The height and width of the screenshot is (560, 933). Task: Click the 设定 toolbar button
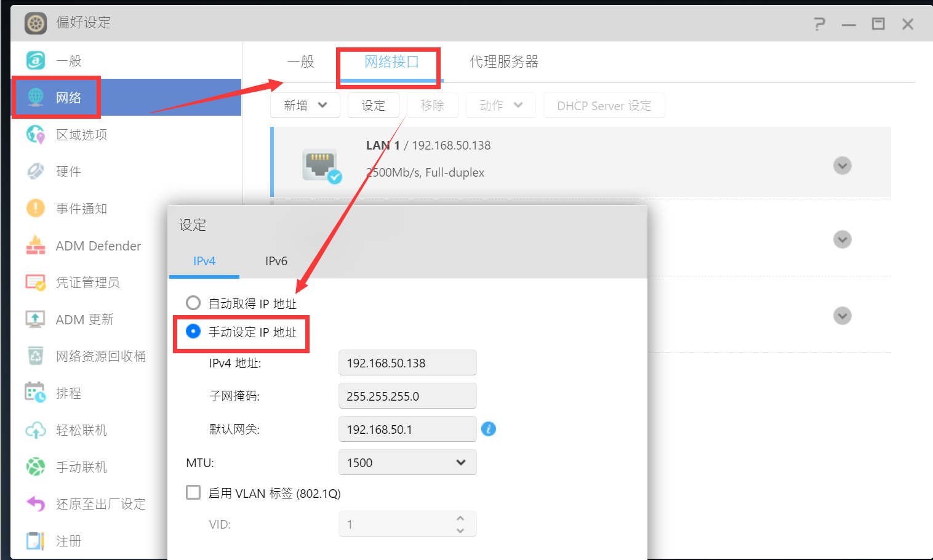pyautogui.click(x=374, y=105)
